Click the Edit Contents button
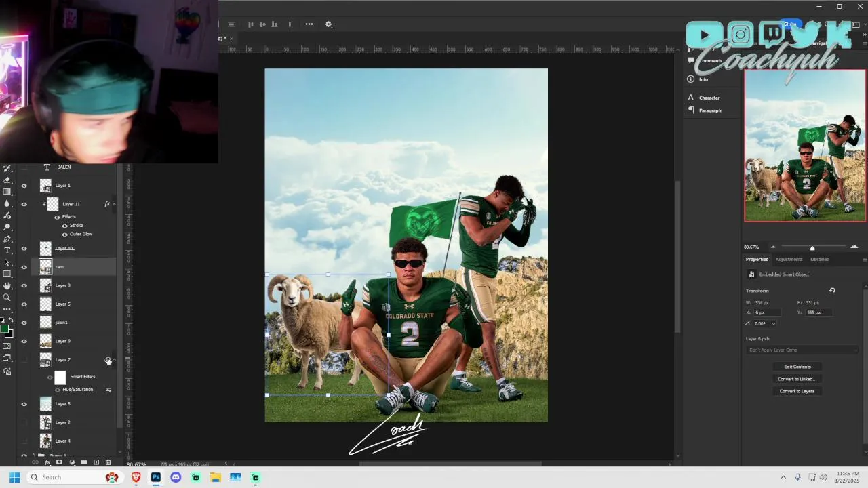Viewport: 868px width, 488px height. pyautogui.click(x=797, y=367)
